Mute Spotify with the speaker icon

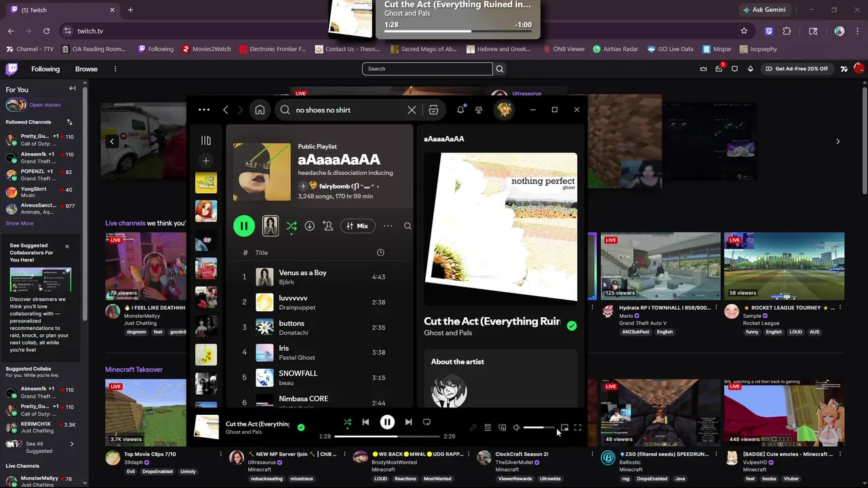click(516, 428)
